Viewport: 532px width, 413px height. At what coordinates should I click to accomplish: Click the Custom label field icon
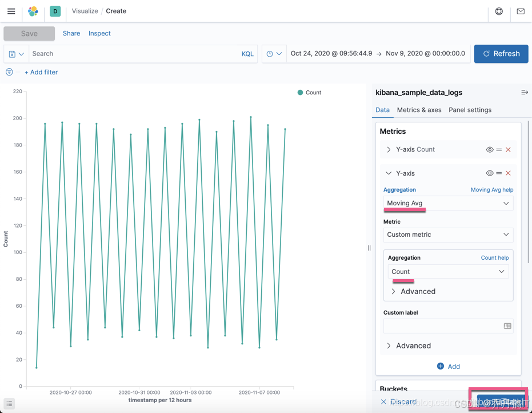point(507,326)
